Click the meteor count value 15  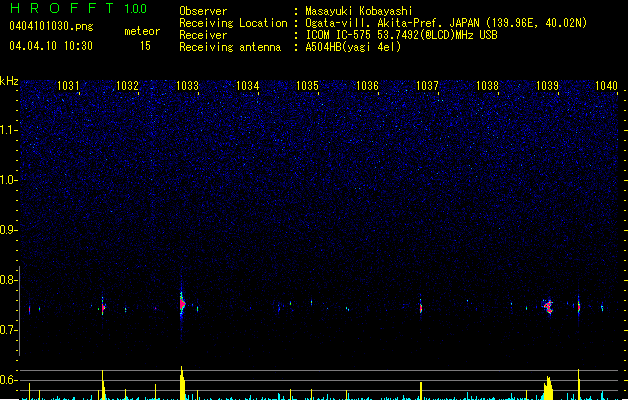tap(145, 46)
